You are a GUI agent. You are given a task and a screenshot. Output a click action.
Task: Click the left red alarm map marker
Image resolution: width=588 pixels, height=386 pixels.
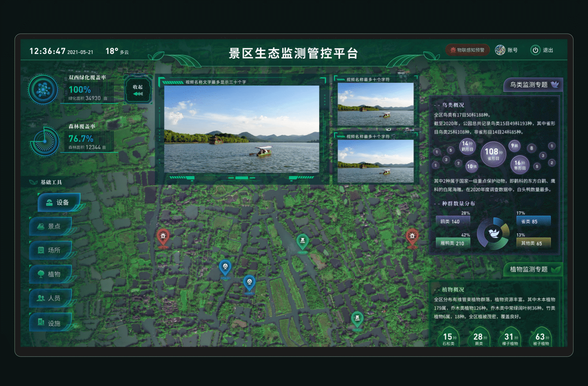163,237
